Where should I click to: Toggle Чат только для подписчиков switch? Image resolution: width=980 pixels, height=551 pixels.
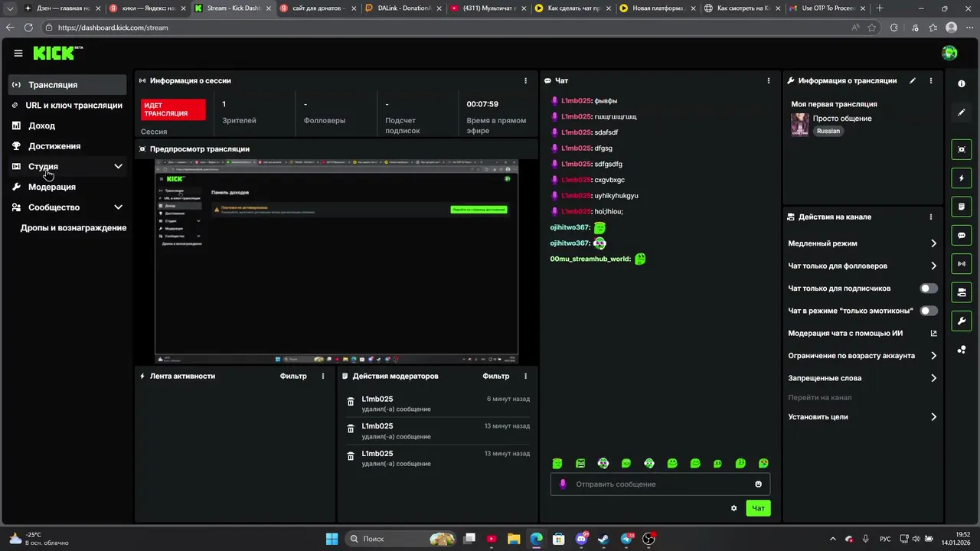[929, 289]
